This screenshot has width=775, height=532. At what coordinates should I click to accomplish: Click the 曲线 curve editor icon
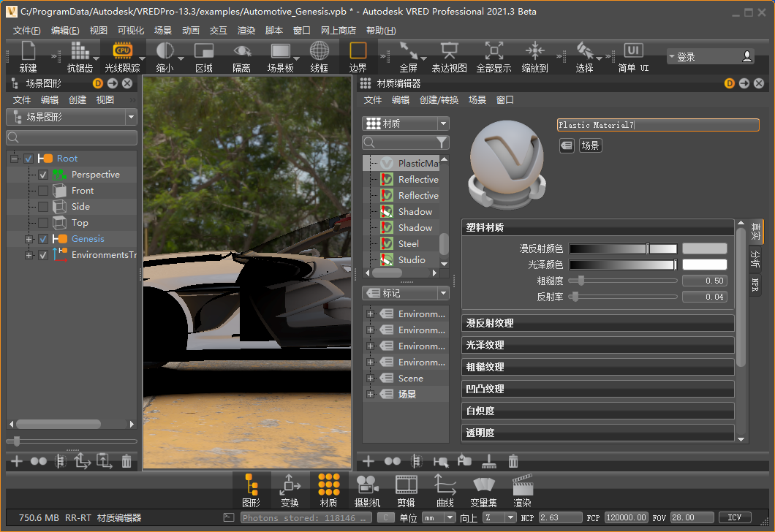pos(445,484)
